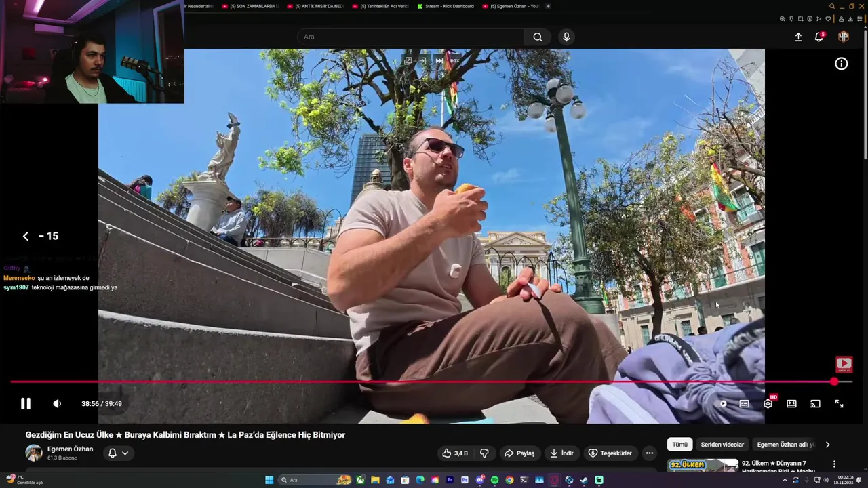
Task: Toggle subtitles with the captions icon
Action: [x=744, y=404]
